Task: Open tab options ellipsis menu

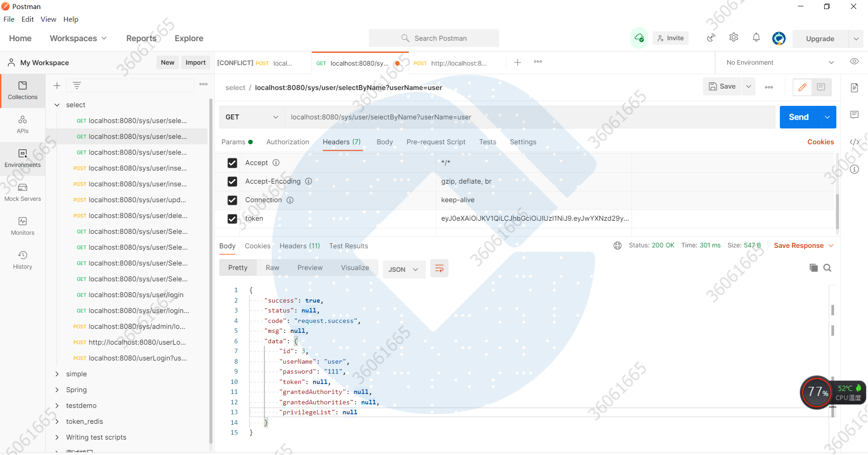Action: (x=538, y=62)
